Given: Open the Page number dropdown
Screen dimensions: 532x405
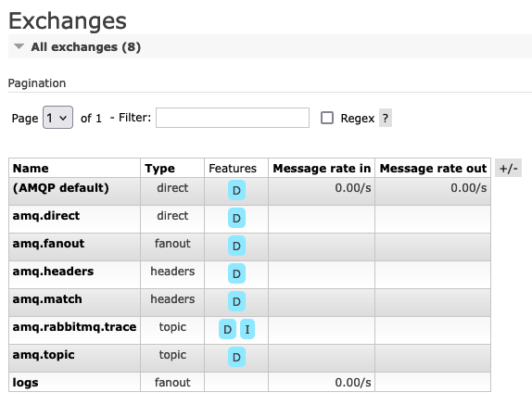Looking at the screenshot, I should click(x=57, y=118).
